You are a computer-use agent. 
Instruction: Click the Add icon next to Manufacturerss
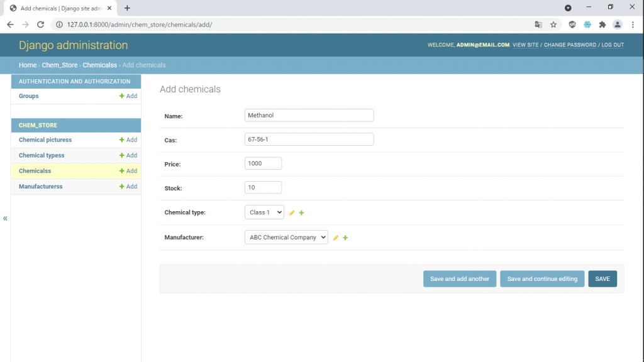click(x=128, y=186)
